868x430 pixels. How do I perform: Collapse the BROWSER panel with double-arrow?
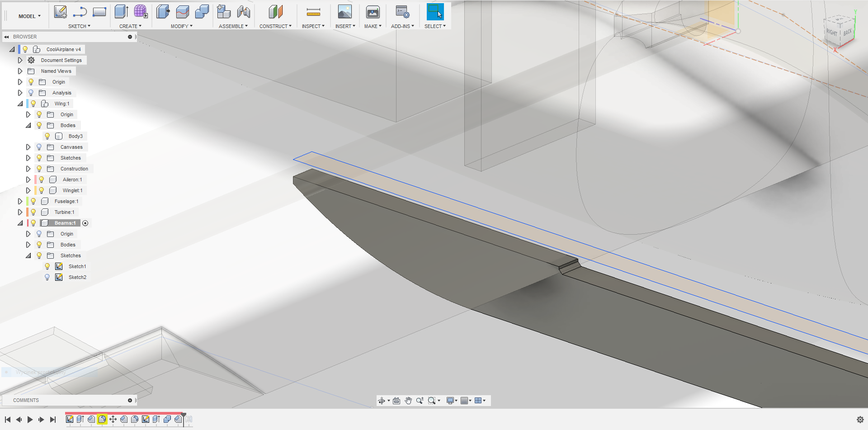pyautogui.click(x=6, y=37)
